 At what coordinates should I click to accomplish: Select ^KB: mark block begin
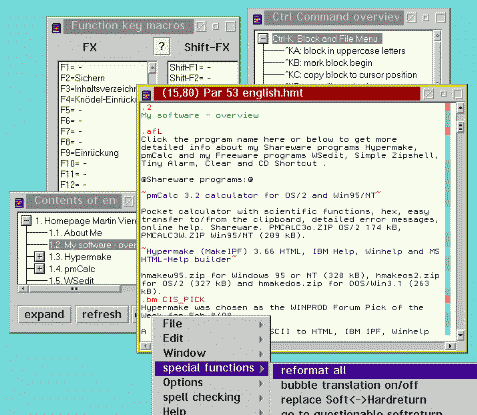[329, 63]
